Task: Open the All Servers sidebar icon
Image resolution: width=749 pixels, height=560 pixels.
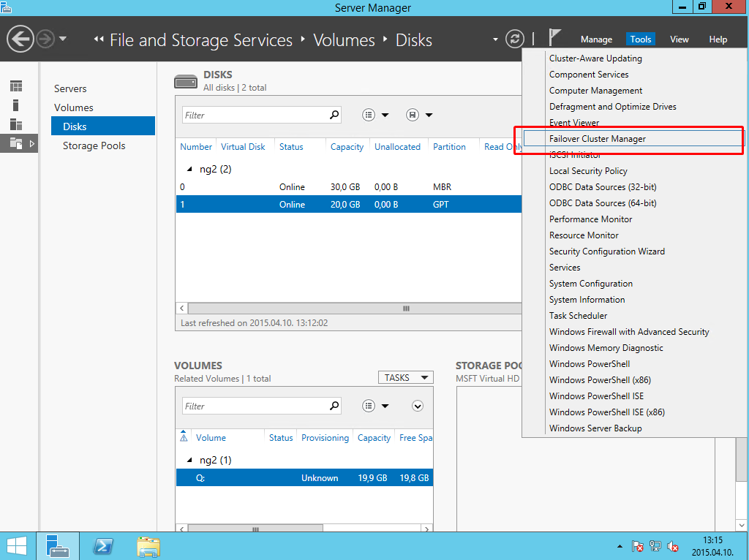Action: (16, 124)
